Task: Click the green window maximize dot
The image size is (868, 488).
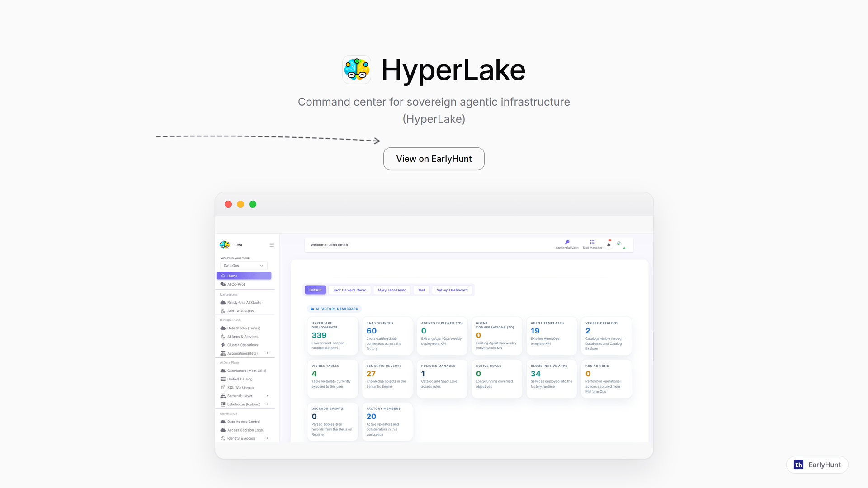Action: (x=253, y=204)
